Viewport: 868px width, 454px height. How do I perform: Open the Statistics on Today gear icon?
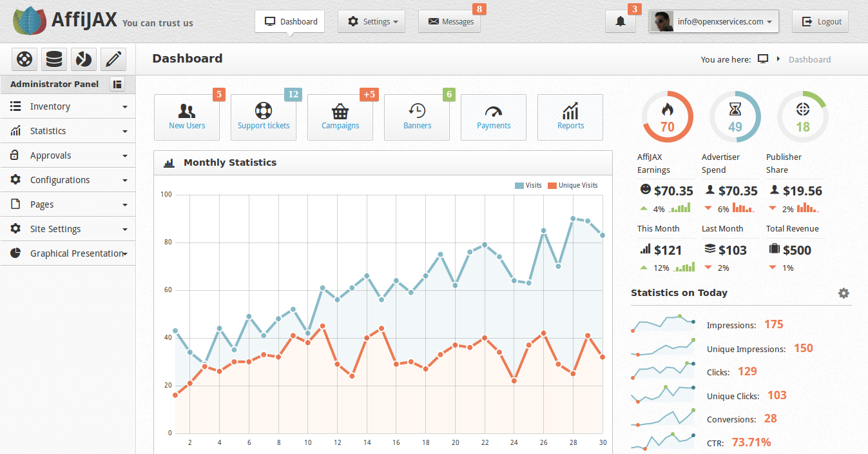[x=844, y=293]
